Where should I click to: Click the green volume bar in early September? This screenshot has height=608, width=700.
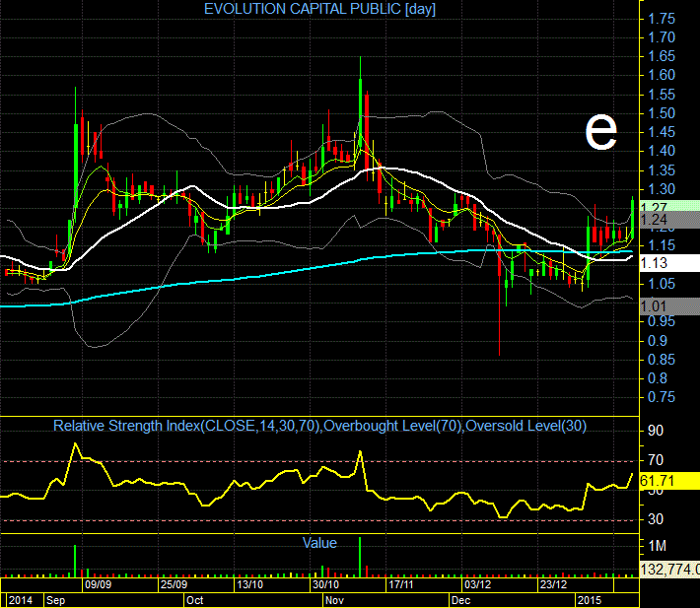pyautogui.click(x=75, y=561)
